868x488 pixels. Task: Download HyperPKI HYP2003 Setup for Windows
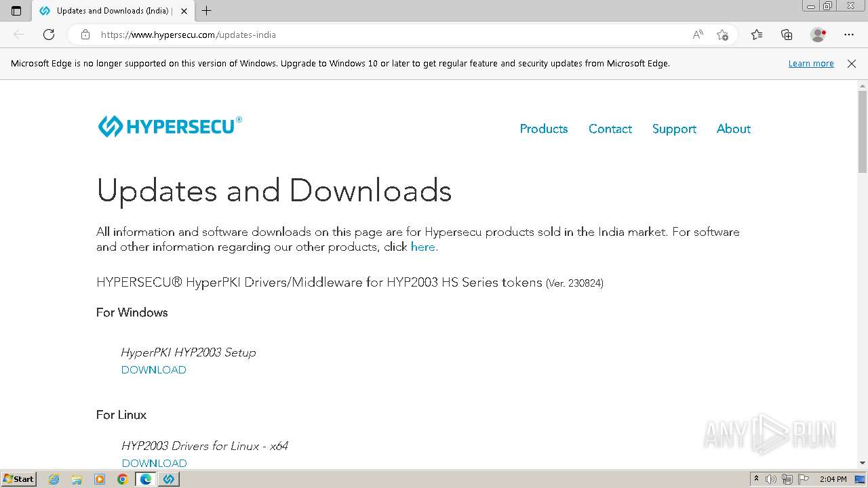pos(153,370)
